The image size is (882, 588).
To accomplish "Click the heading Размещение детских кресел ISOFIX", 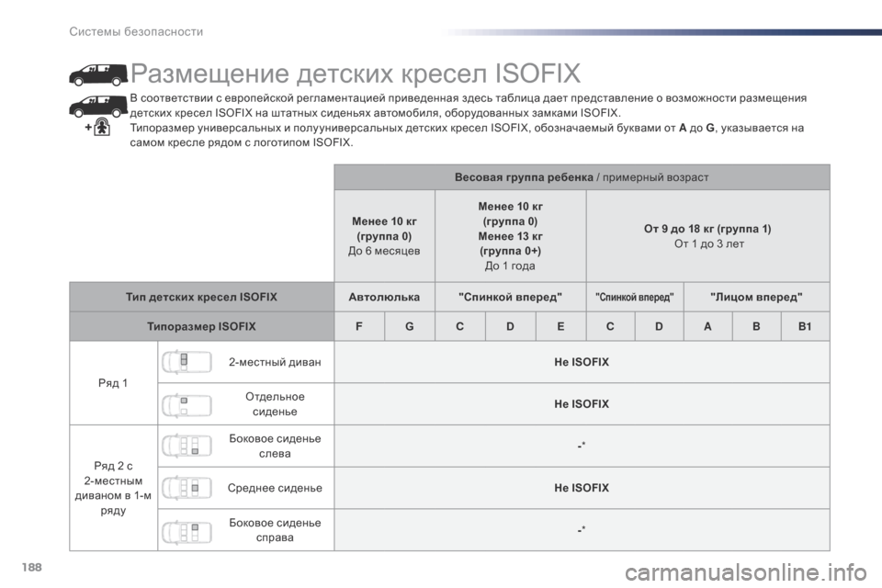I will [356, 73].
